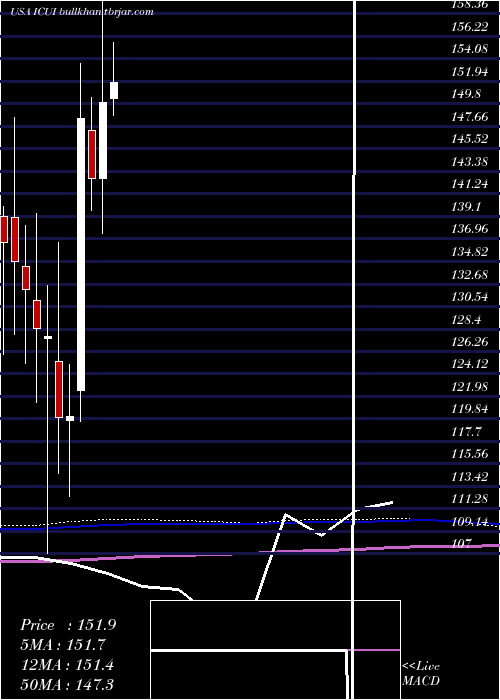Click the 121.98 price axis label
Image resolution: width=500 pixels, height=700 pixels.
point(470,387)
